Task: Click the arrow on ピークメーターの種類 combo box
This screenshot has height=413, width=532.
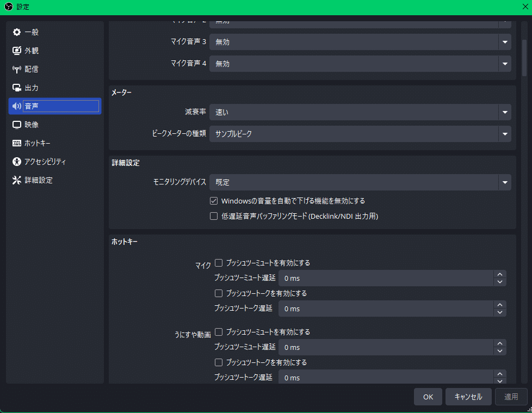Action: (505, 134)
